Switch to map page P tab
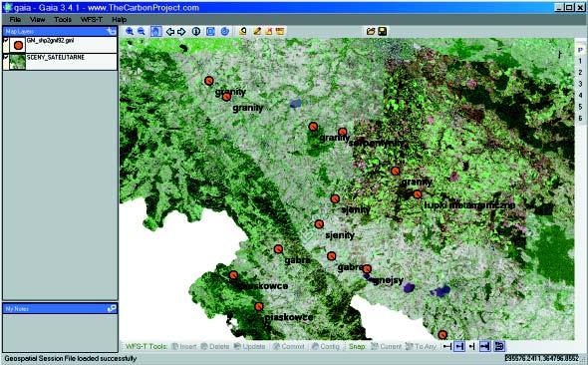This screenshot has height=365, width=588. click(x=580, y=50)
